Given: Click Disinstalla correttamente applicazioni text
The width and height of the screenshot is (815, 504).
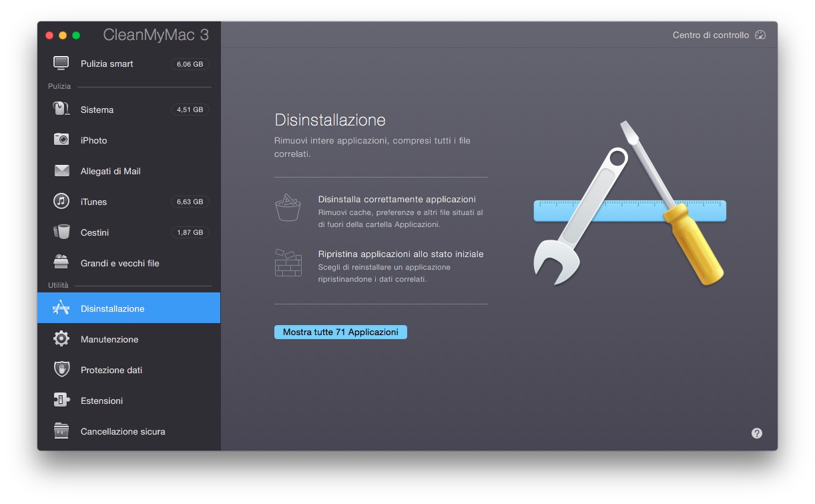Looking at the screenshot, I should point(396,199).
